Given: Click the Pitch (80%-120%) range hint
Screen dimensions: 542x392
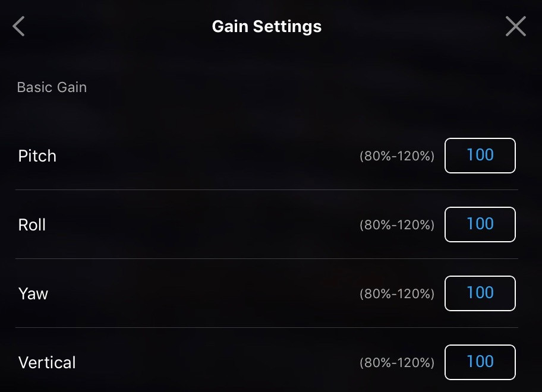Looking at the screenshot, I should (397, 157).
